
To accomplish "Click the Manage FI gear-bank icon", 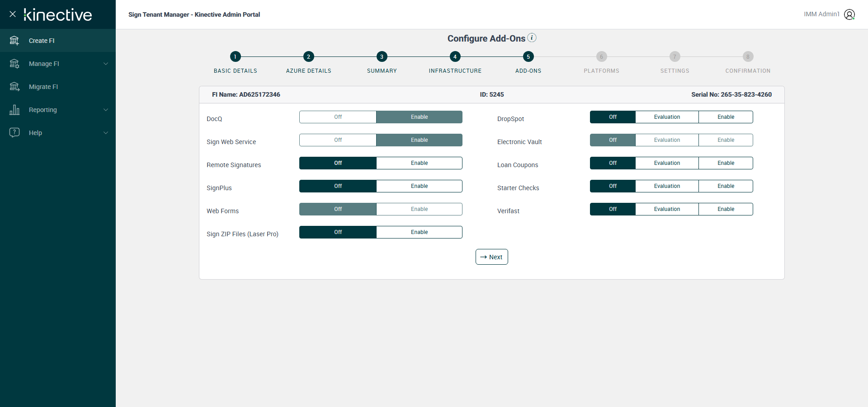I will click(14, 64).
